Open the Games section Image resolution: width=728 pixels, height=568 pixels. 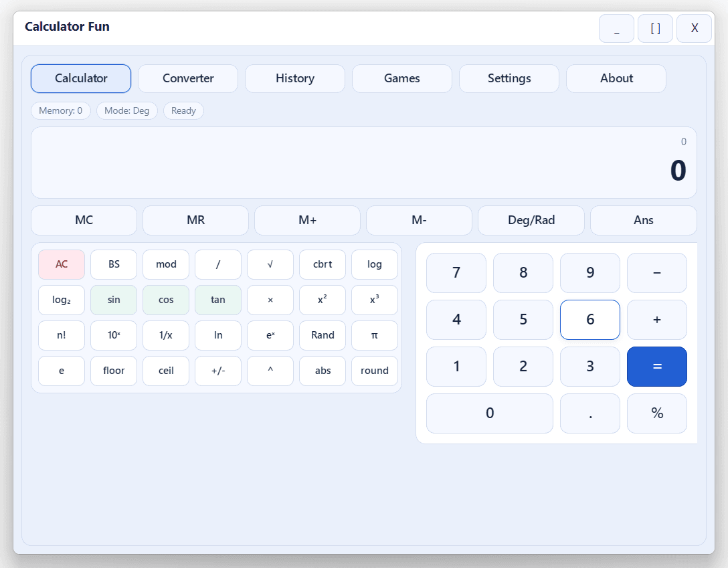[401, 78]
